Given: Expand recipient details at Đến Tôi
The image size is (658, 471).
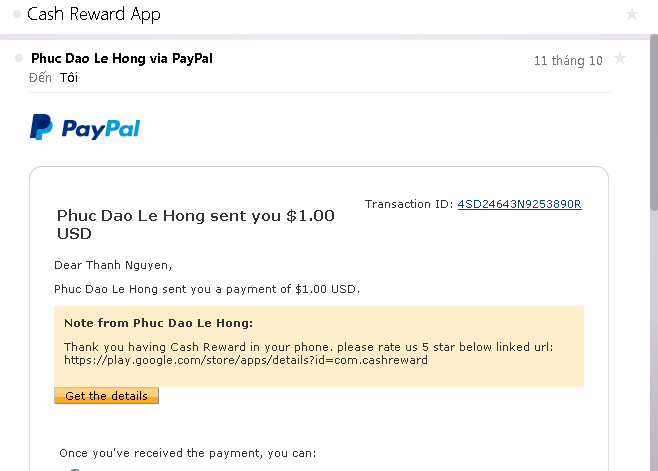Looking at the screenshot, I should 68,78.
